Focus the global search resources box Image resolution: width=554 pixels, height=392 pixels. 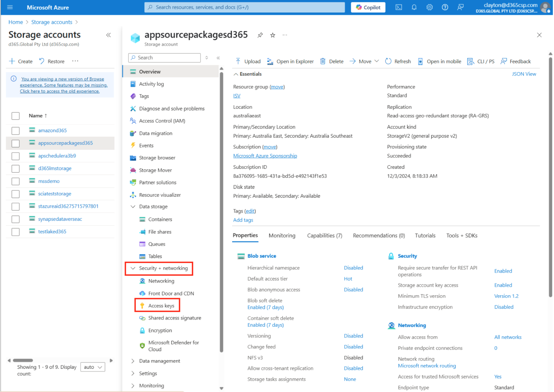[x=245, y=7]
